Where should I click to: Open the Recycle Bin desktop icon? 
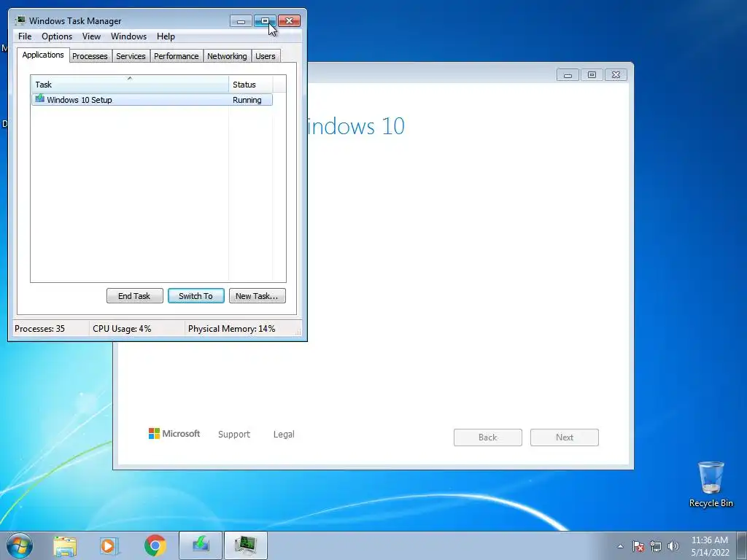[711, 484]
